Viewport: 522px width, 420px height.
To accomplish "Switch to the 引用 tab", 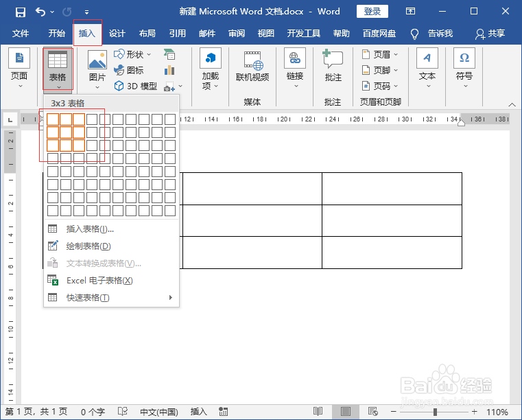I will click(177, 34).
